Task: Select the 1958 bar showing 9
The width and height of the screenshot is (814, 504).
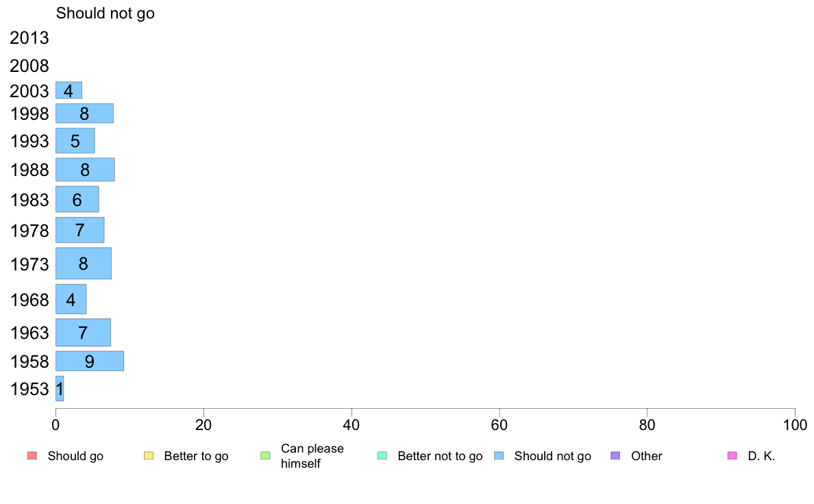Action: tap(90, 362)
